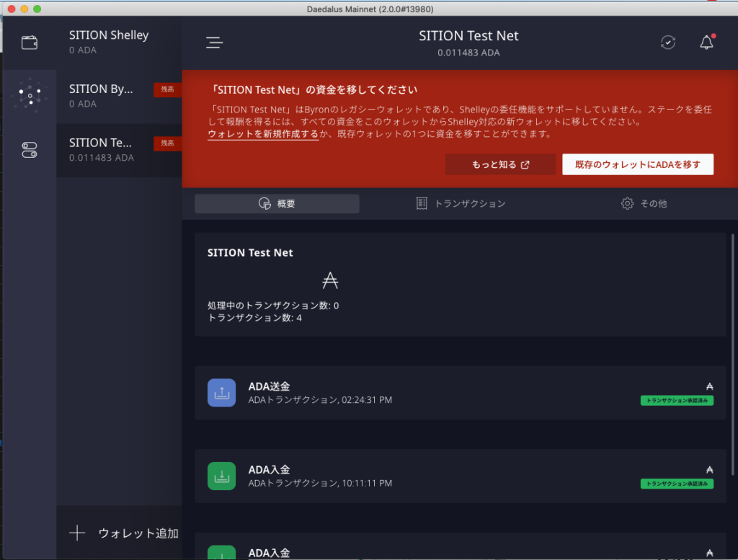Open the staking delegation center icon
The width and height of the screenshot is (738, 560).
pyautogui.click(x=30, y=96)
